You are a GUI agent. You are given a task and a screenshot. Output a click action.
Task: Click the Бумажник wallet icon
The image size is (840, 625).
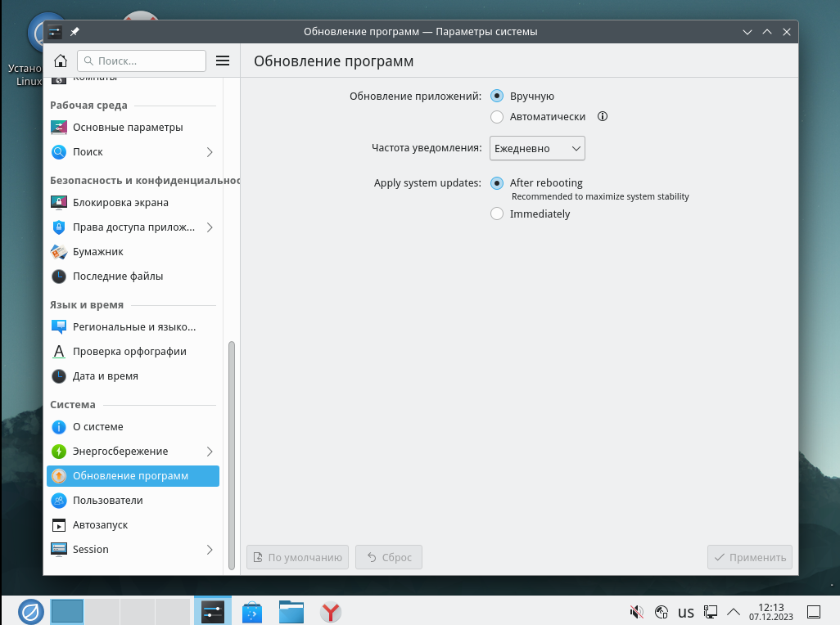pos(59,251)
